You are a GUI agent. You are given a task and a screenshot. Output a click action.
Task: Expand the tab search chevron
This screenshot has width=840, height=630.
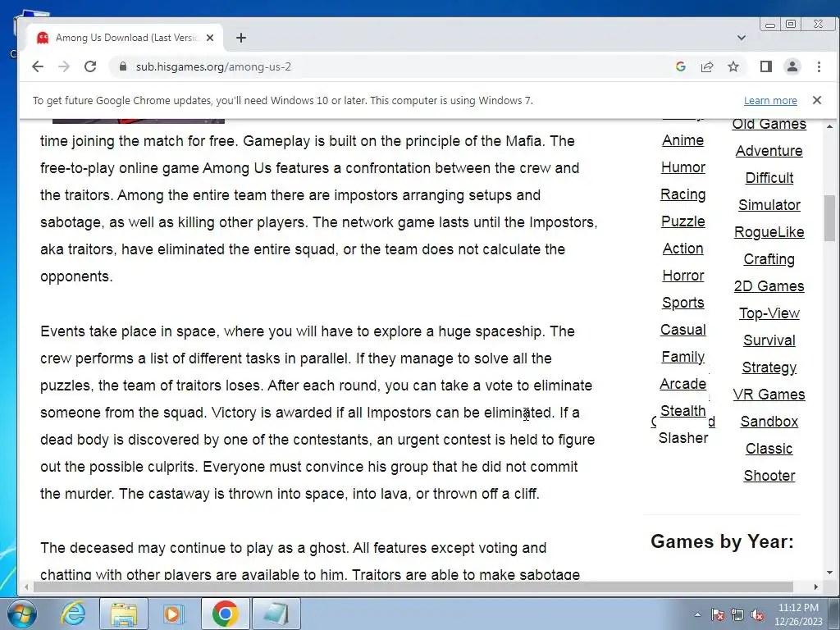[742, 38]
